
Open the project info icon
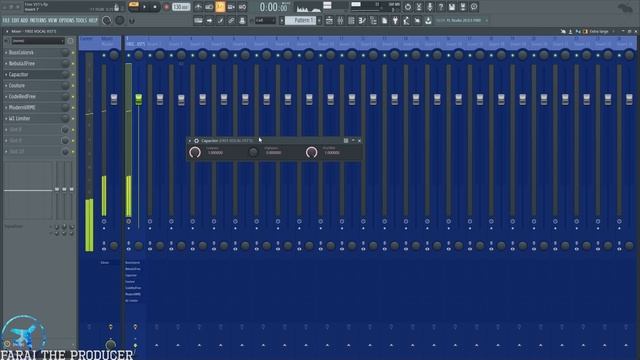coord(473,7)
